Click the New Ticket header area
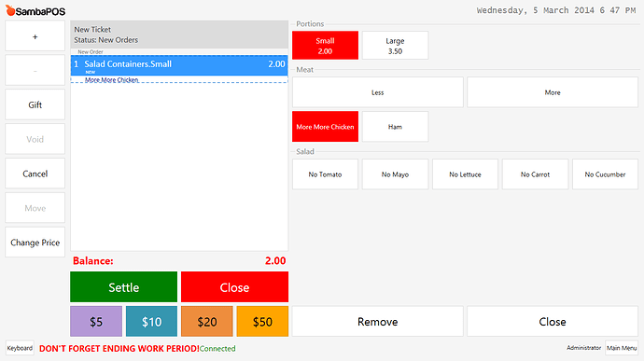Viewport: 644px width, 361px height. pos(179,35)
